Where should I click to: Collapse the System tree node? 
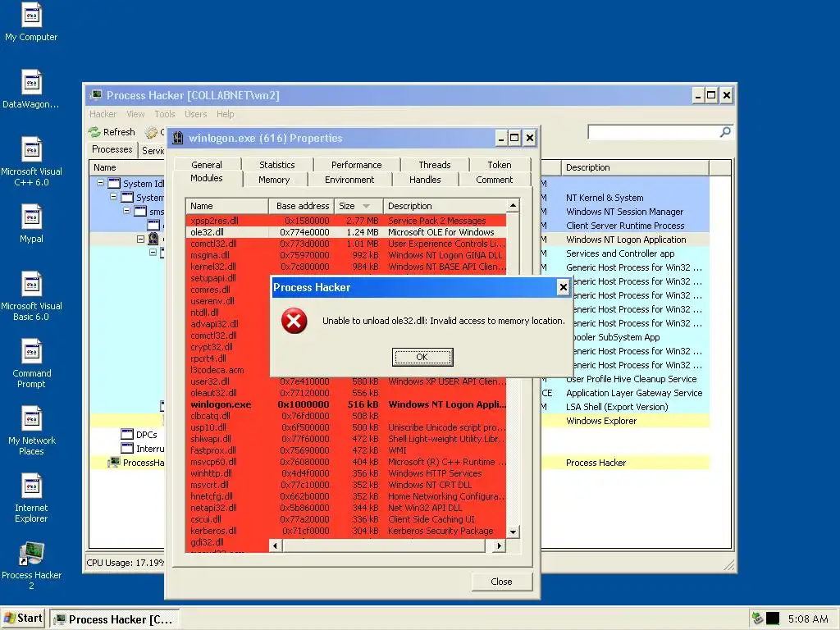click(x=113, y=197)
